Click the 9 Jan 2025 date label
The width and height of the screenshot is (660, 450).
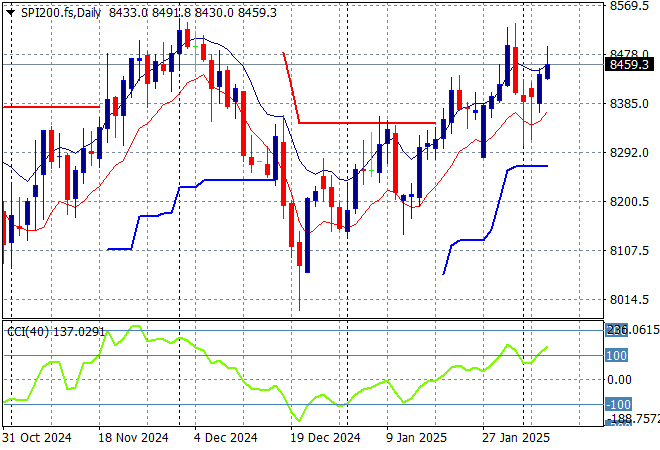(x=416, y=438)
